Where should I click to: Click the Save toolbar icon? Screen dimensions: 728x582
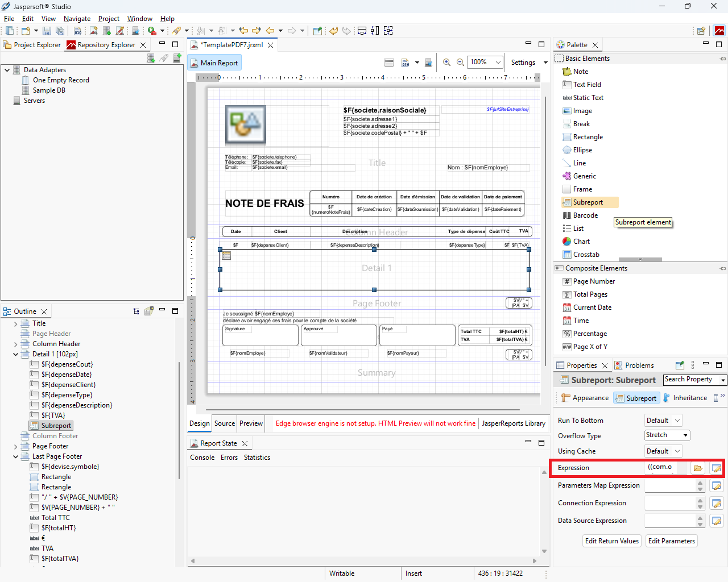(x=47, y=31)
